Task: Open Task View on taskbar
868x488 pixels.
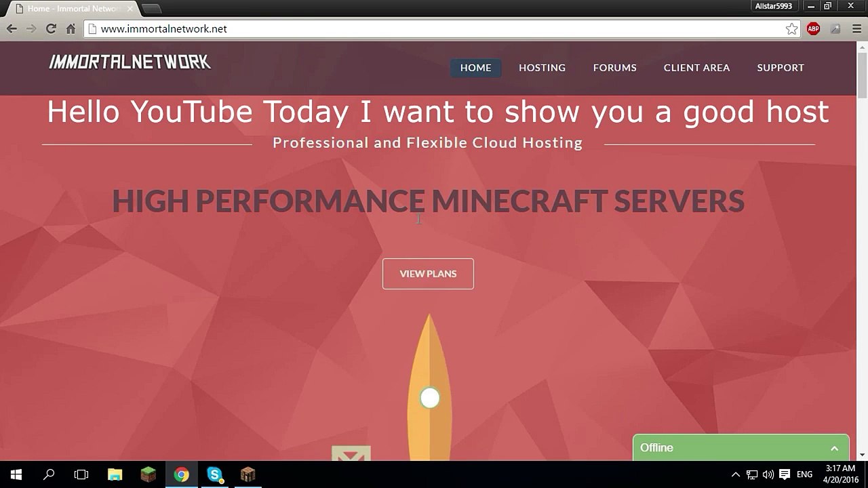Action: point(81,474)
